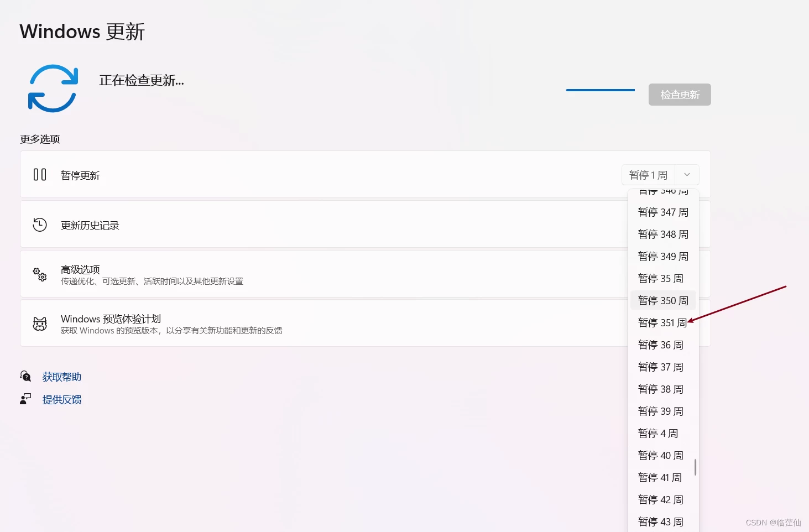Image resolution: width=809 pixels, height=532 pixels.
Task: Click the help headset icon beside 获取帮助
Action: click(x=25, y=376)
